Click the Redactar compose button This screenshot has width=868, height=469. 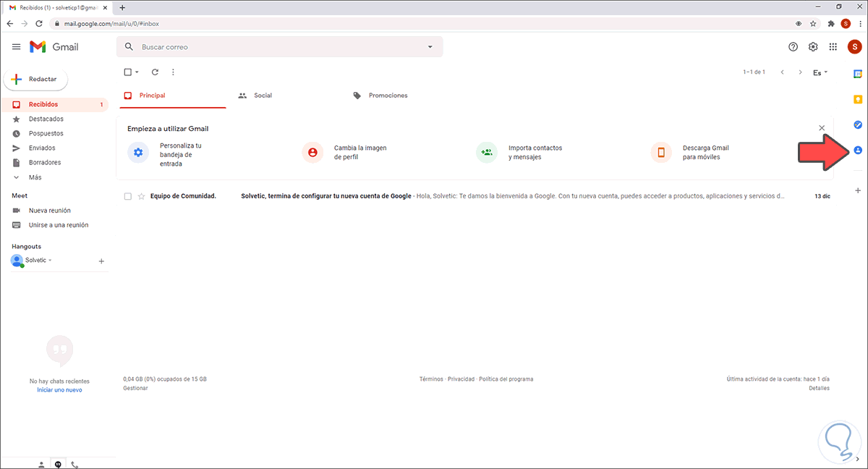[36, 79]
